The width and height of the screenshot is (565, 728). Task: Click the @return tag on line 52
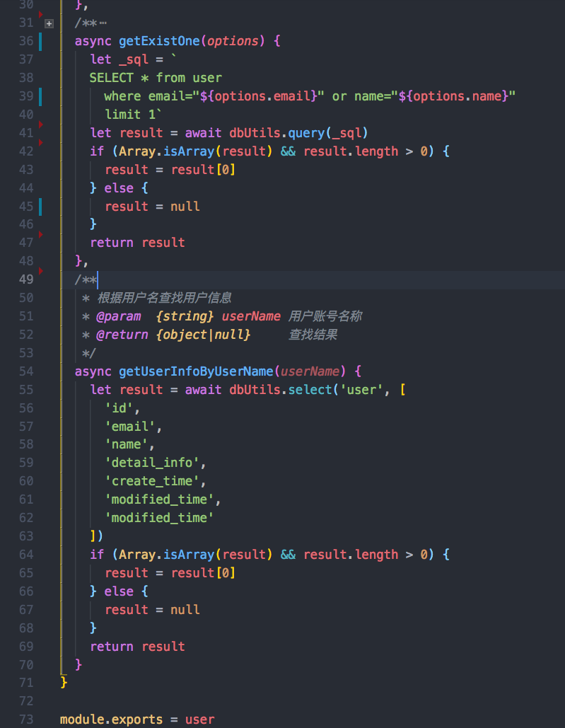122,335
